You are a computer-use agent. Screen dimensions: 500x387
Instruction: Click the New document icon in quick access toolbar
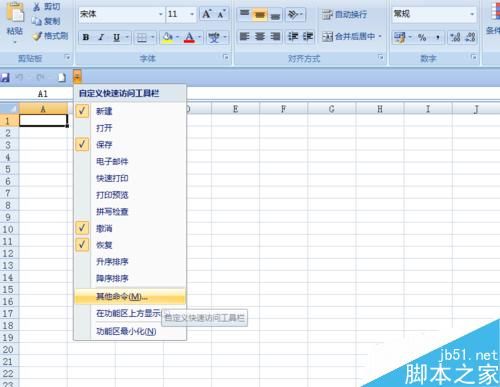point(61,78)
